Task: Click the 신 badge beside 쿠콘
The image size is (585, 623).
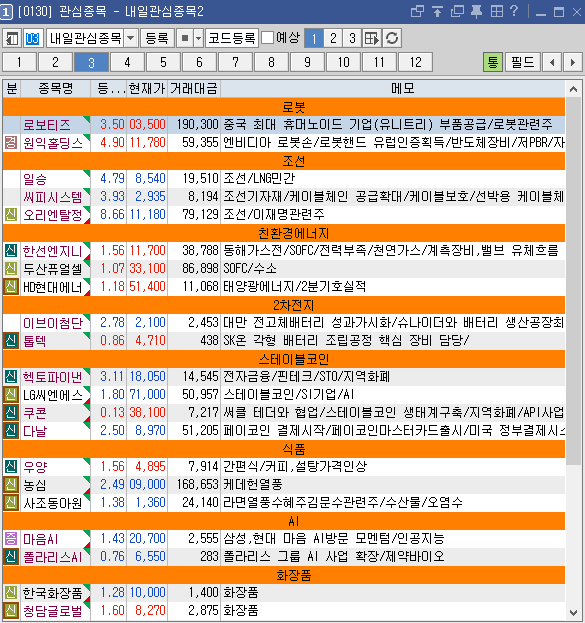Action: (11, 412)
